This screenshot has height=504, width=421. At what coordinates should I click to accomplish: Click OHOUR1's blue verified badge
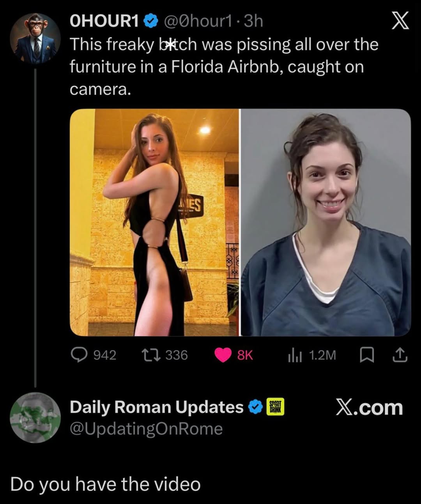tap(151, 21)
